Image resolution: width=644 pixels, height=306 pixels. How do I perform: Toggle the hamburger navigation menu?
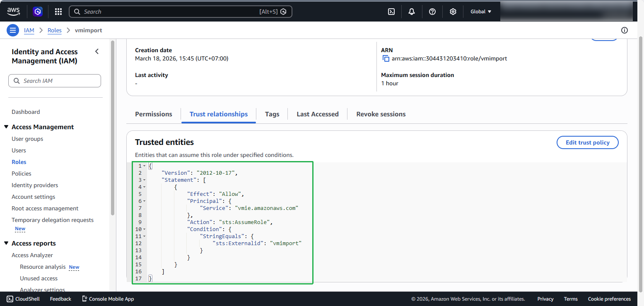pos(13,30)
